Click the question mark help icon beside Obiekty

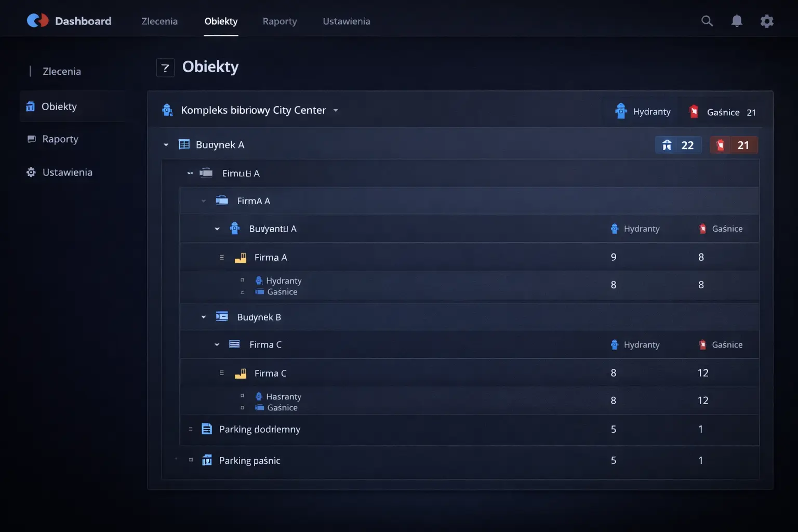pyautogui.click(x=165, y=68)
